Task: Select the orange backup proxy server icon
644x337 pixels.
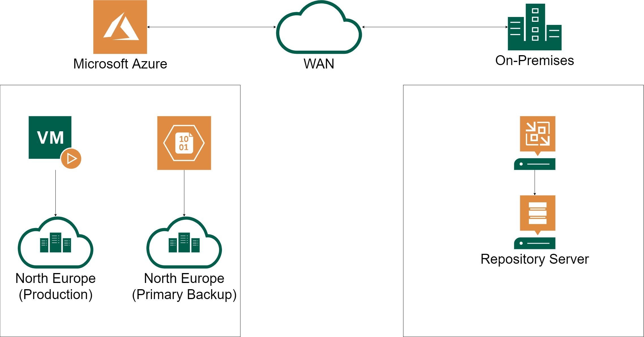Action: 535,143
